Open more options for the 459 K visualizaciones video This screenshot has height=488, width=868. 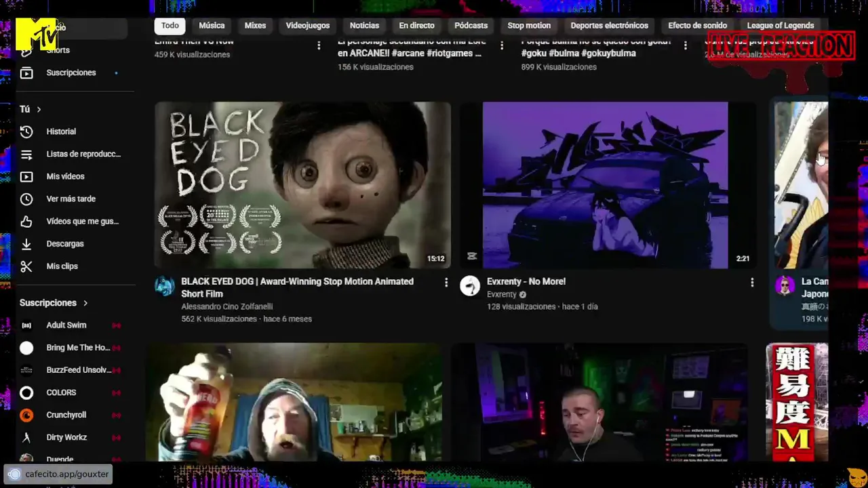coord(319,45)
